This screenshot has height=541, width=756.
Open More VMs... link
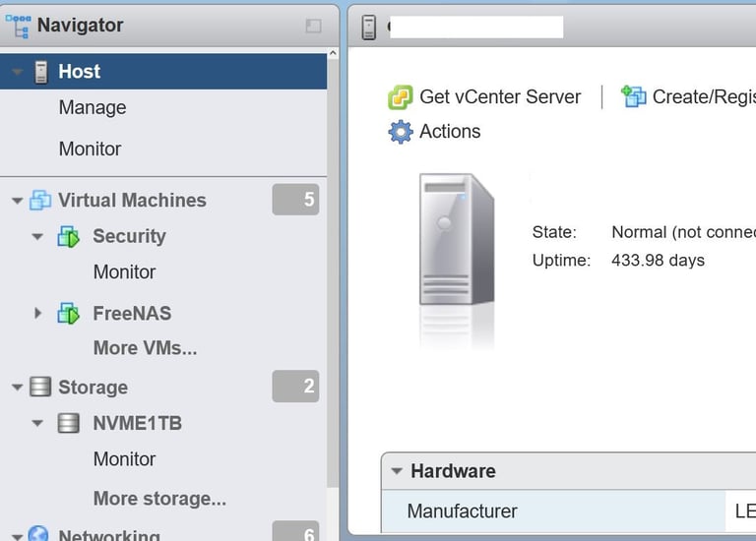[145, 348]
